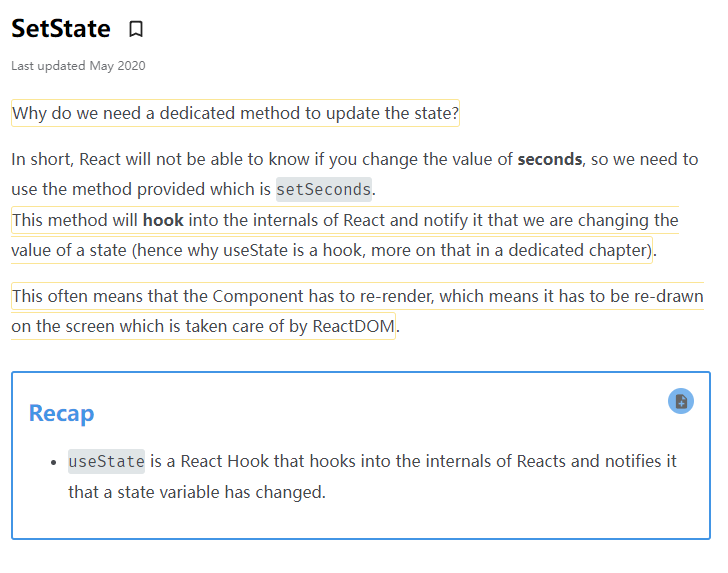The height and width of the screenshot is (573, 728).
Task: Select the highlighted "Why do we need" question
Action: (235, 113)
